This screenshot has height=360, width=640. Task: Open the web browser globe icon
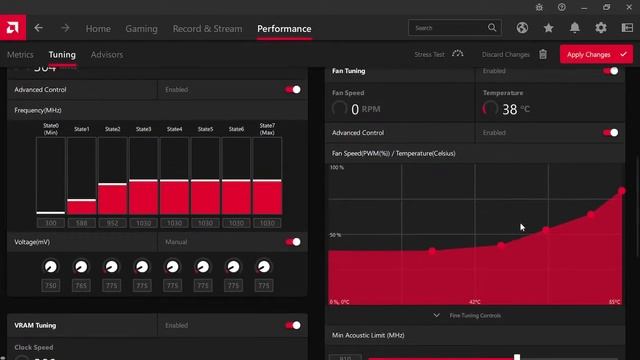(x=522, y=28)
